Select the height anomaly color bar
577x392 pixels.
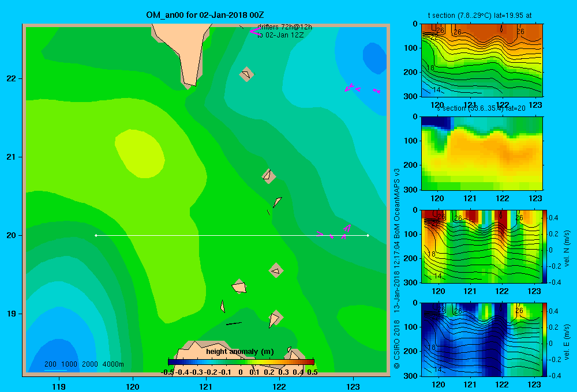pos(241,362)
